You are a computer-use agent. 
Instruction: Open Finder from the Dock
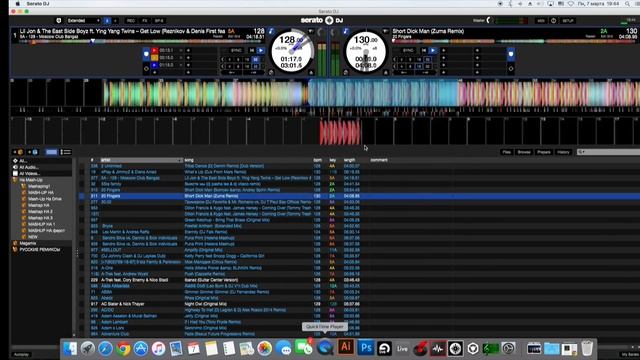[70, 349]
